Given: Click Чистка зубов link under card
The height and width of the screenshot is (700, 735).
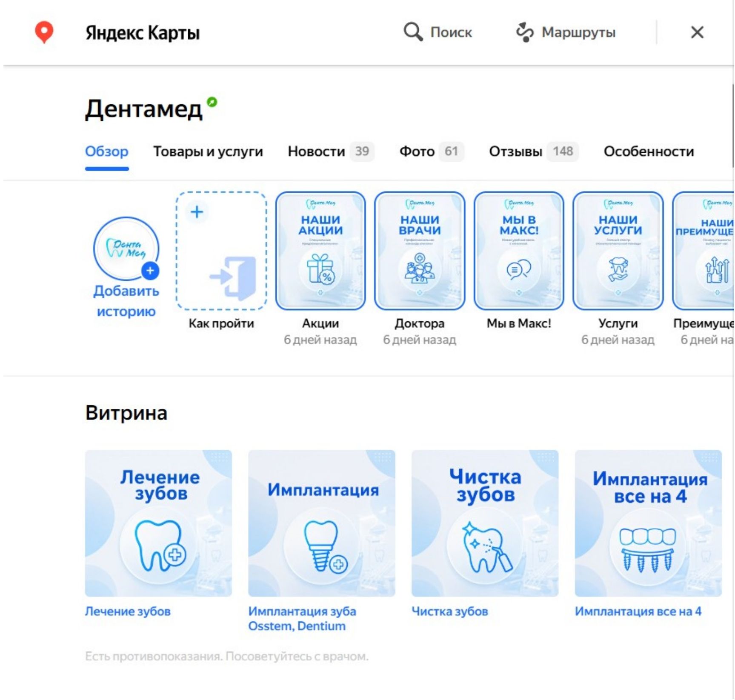Looking at the screenshot, I should [x=450, y=611].
